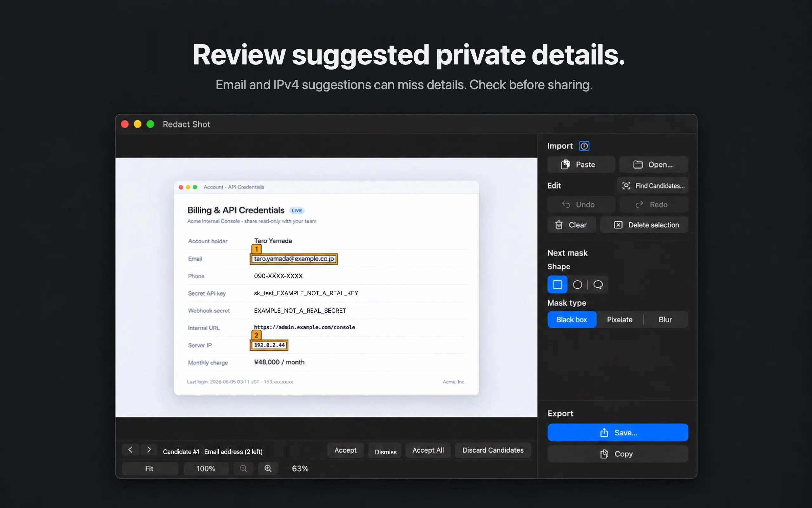Save the redacted image
Screen dimensions: 812x508
(618, 432)
